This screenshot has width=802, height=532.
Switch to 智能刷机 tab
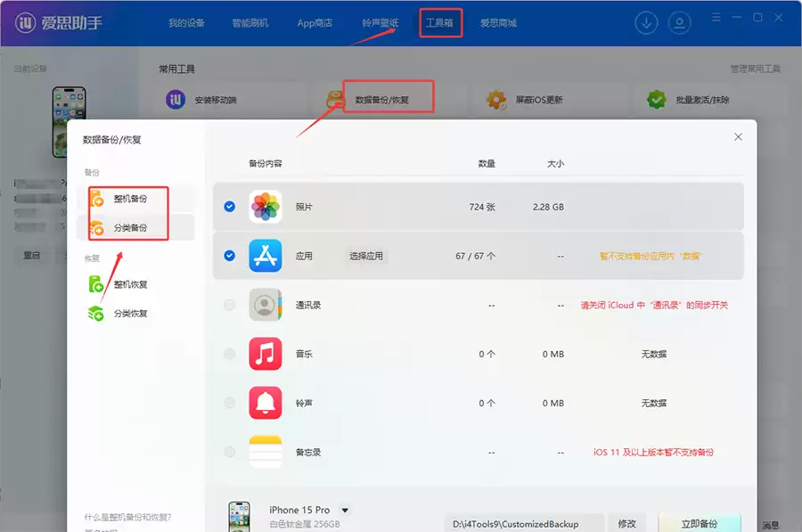(x=250, y=23)
